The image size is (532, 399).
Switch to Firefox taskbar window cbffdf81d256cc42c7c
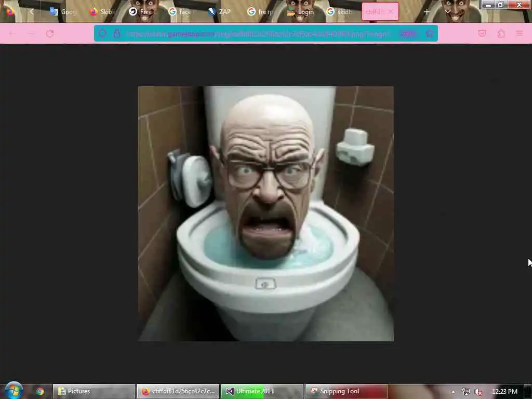coord(178,391)
